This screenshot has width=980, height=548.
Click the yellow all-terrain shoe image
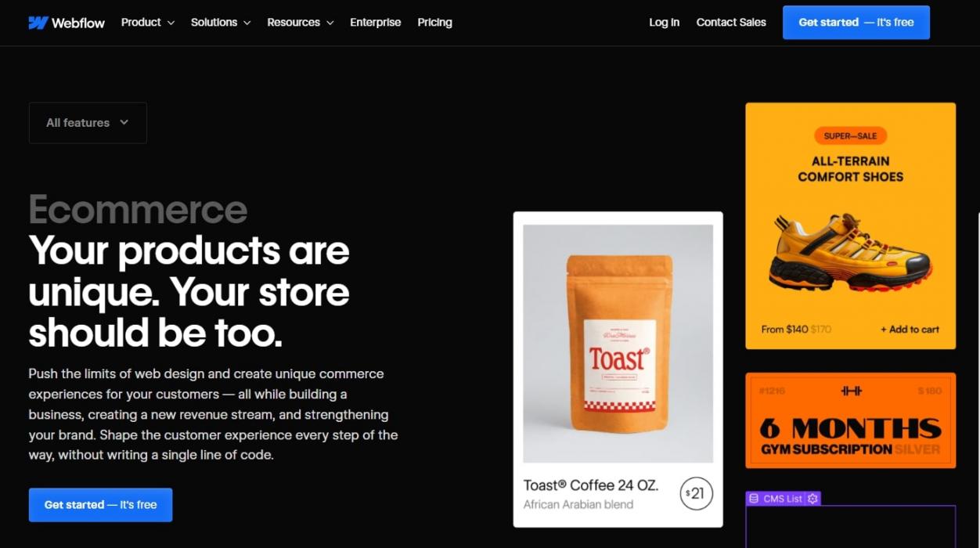pos(850,251)
